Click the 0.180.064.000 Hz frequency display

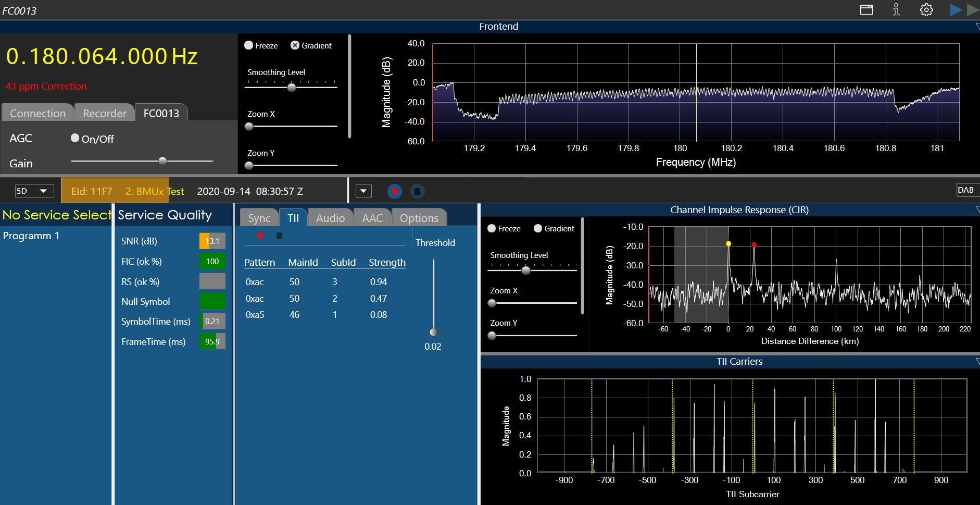pos(102,56)
